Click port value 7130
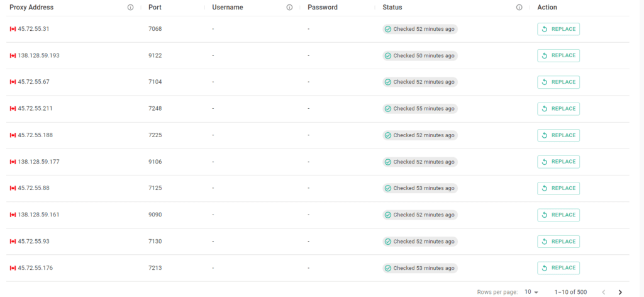Screen dimensions: 644x297 click(155, 242)
